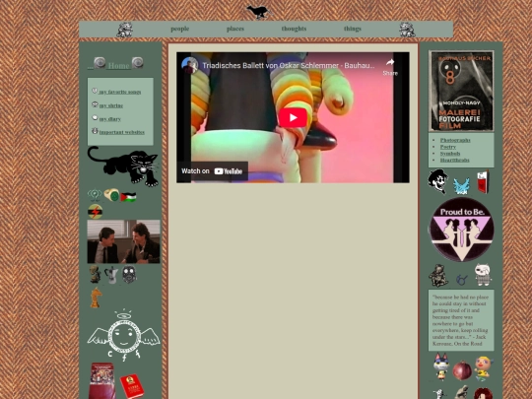The width and height of the screenshot is (532, 399).
Task: Click the spiral shell icon right of Home
Action: pos(137,62)
